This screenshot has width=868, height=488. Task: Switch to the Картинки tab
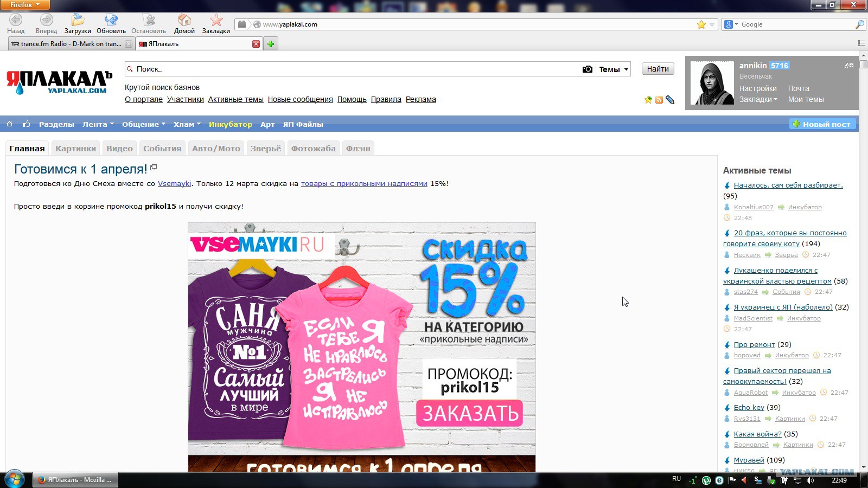75,149
